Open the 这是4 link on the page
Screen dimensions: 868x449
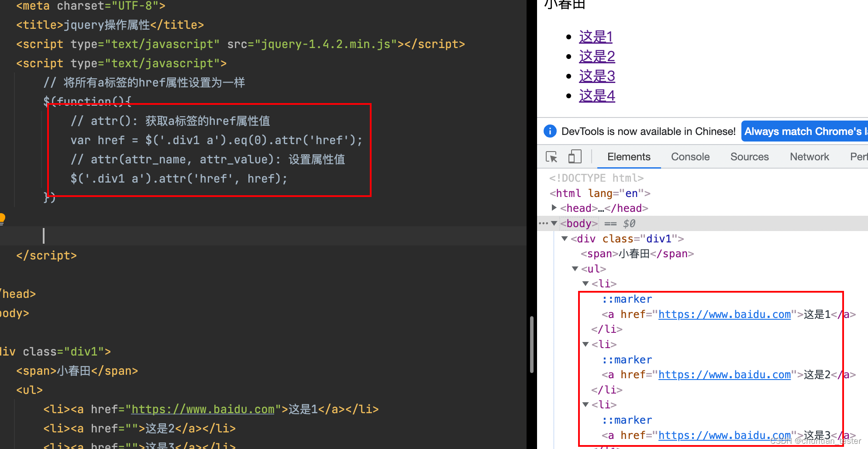pyautogui.click(x=597, y=96)
